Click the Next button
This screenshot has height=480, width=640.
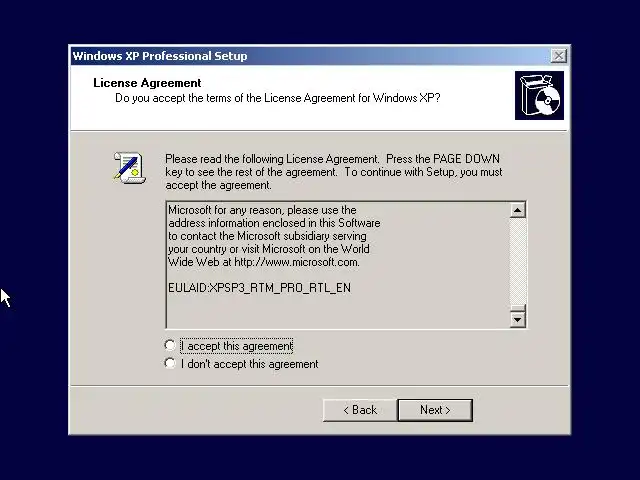(x=435, y=410)
